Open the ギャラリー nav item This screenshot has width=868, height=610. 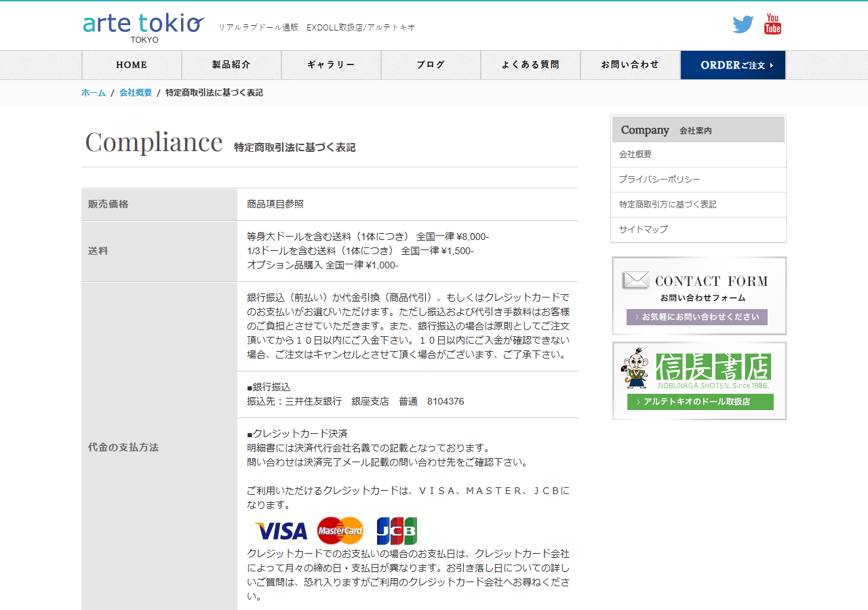click(x=331, y=65)
